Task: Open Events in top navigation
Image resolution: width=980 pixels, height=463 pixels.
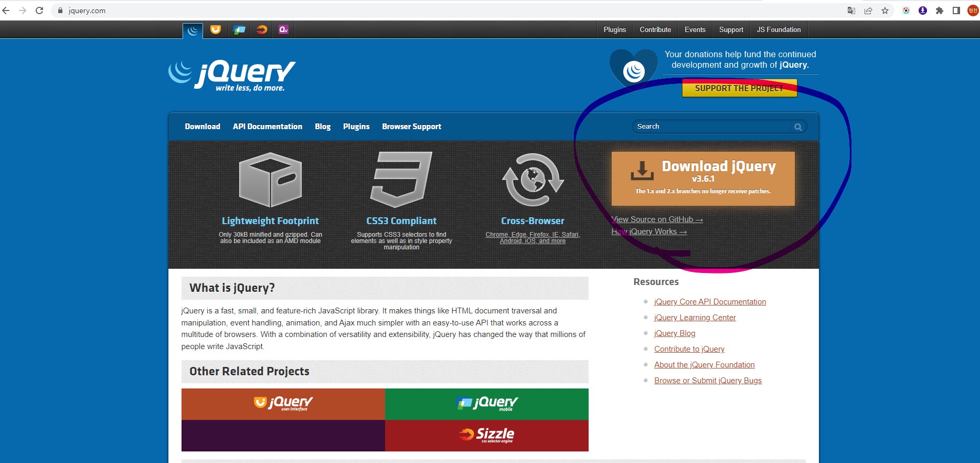Action: point(695,30)
